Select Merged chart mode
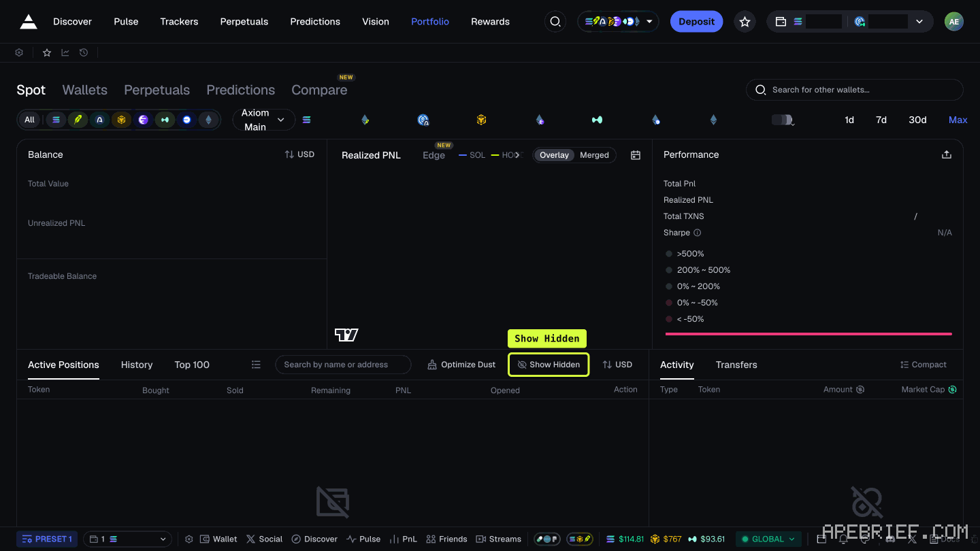 tap(594, 155)
